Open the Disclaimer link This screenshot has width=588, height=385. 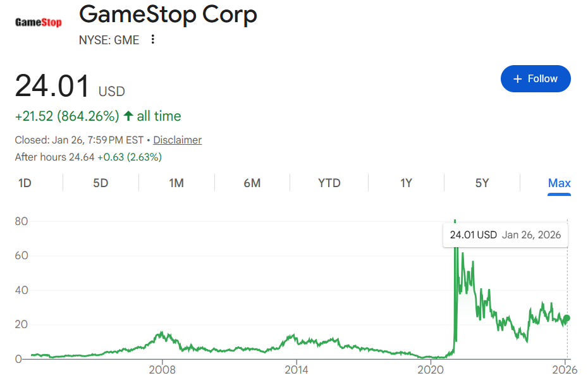click(177, 140)
